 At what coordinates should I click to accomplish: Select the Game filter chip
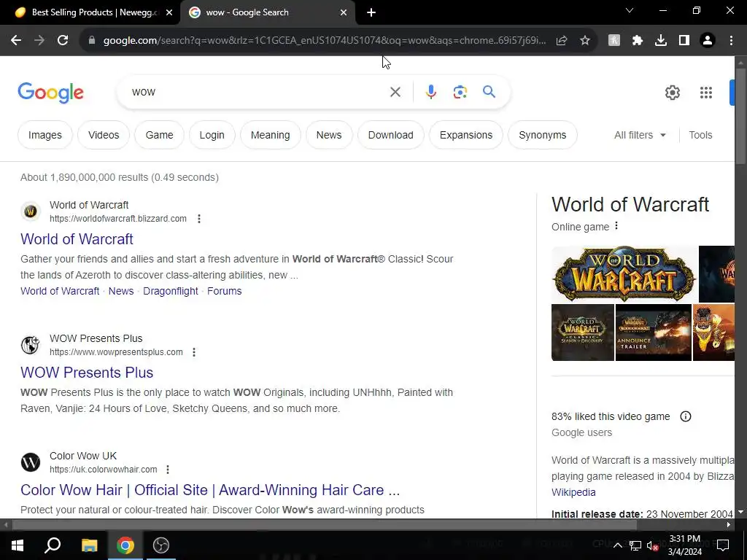coord(159,135)
